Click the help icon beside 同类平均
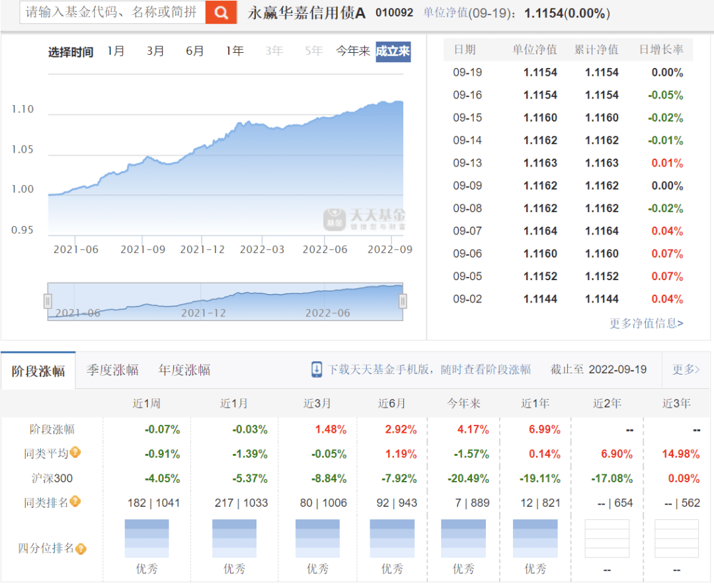714x588 pixels. [75, 453]
